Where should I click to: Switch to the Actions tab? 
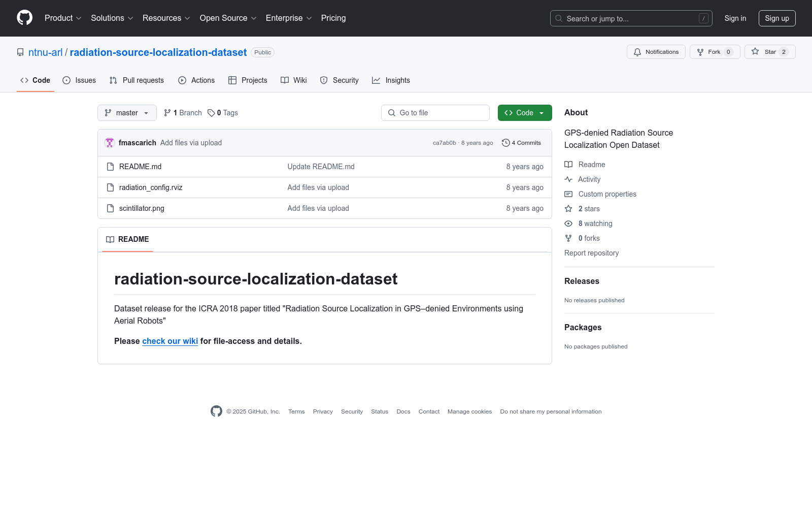tap(196, 80)
